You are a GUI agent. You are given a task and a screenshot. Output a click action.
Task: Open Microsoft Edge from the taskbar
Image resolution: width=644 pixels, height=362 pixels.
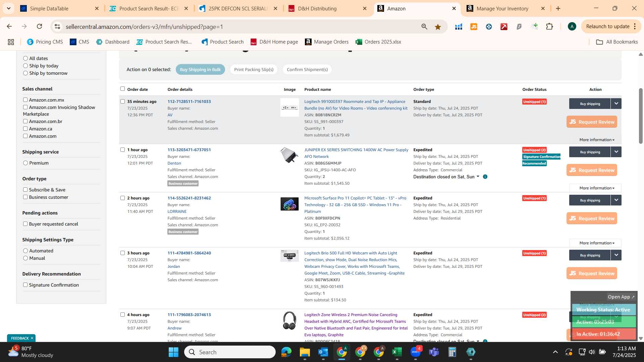pyautogui.click(x=286, y=352)
